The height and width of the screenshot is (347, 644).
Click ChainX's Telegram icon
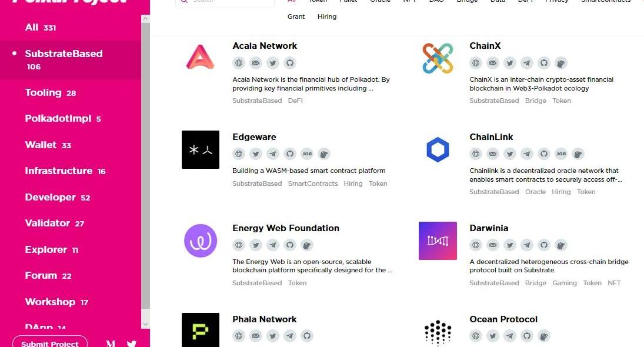coord(527,63)
